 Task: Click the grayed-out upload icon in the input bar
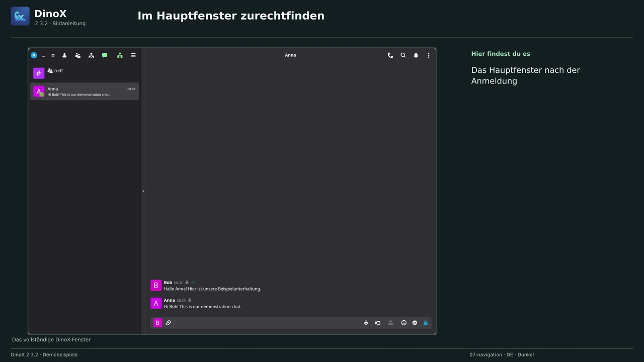390,323
